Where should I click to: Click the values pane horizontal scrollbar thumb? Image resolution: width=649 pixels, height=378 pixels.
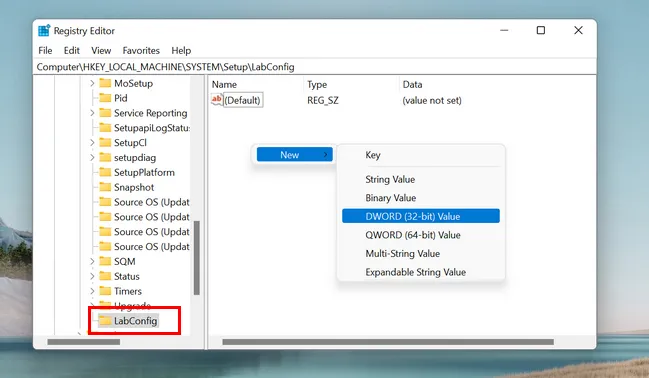[388, 342]
